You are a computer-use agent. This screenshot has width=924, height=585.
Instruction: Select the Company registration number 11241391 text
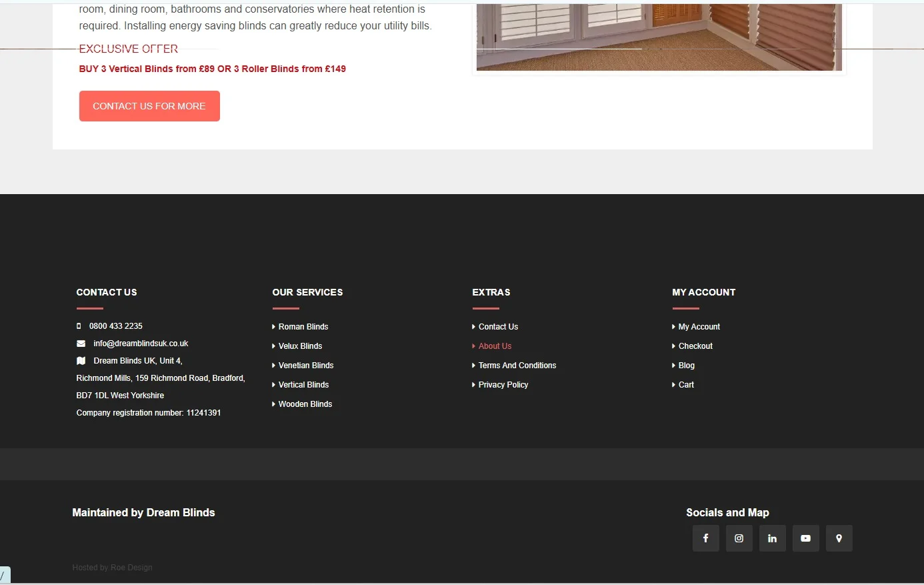[149, 413]
